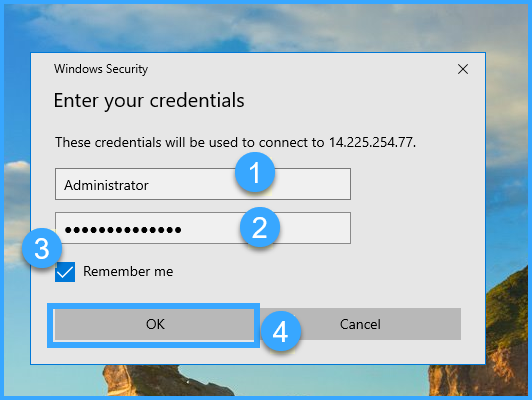Click the "Windows Security" title text
The image size is (532, 400).
(x=101, y=69)
